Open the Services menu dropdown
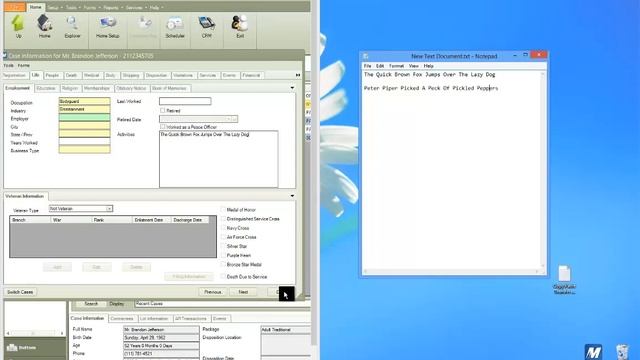This screenshot has height=360, width=640. click(x=136, y=7)
